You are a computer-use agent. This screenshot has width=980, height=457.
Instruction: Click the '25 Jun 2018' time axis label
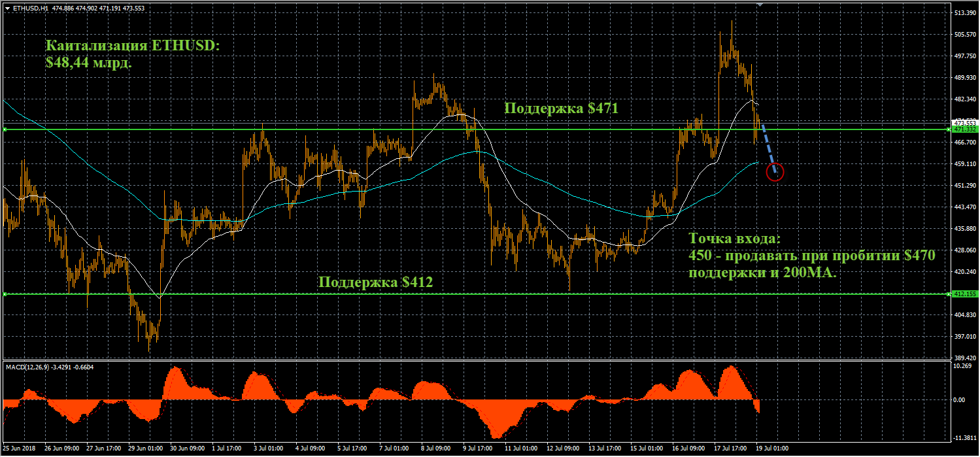tap(20, 449)
